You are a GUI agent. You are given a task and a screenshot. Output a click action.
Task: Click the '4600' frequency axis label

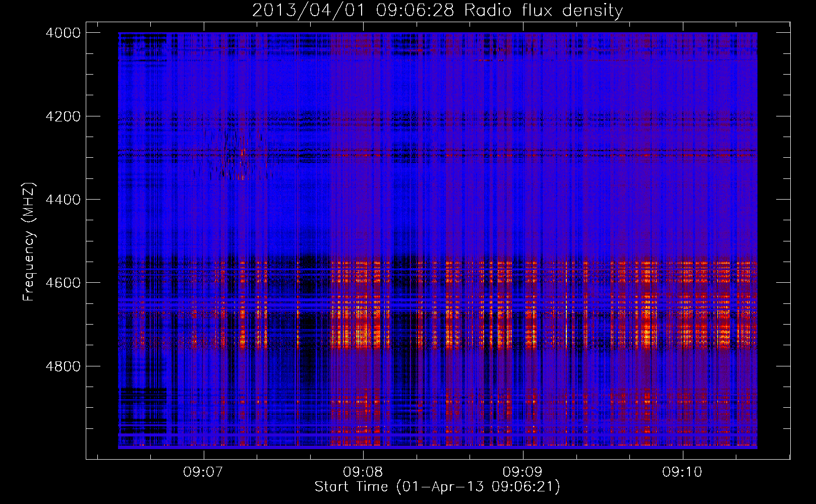[x=63, y=283]
